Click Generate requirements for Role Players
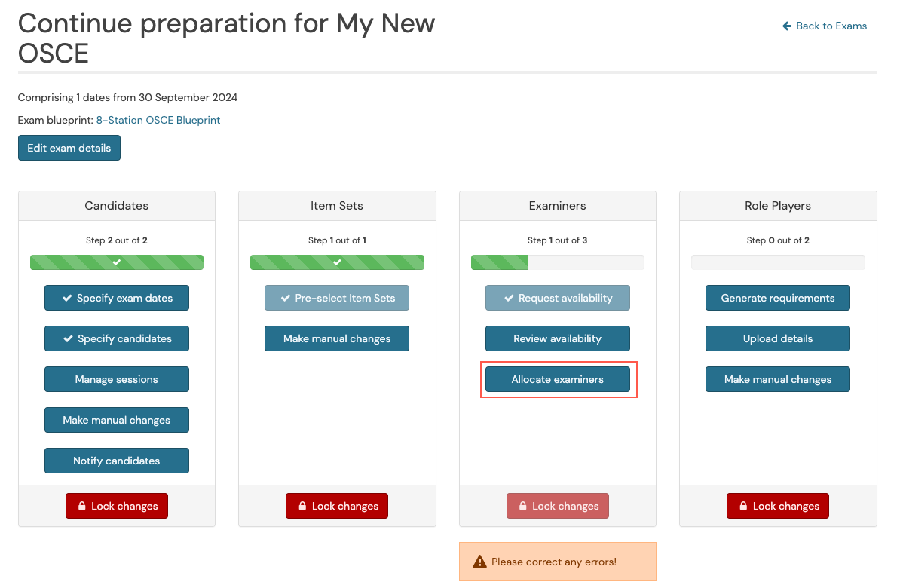 tap(777, 298)
